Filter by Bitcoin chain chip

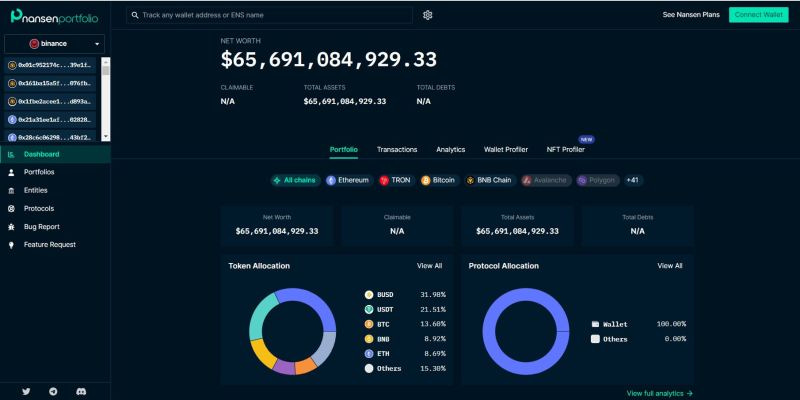tap(439, 180)
